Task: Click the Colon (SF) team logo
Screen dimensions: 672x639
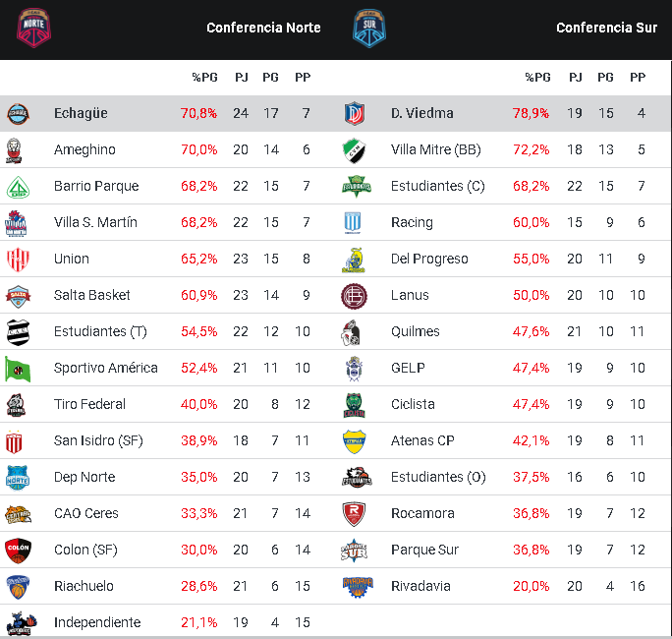Action: coord(18,550)
